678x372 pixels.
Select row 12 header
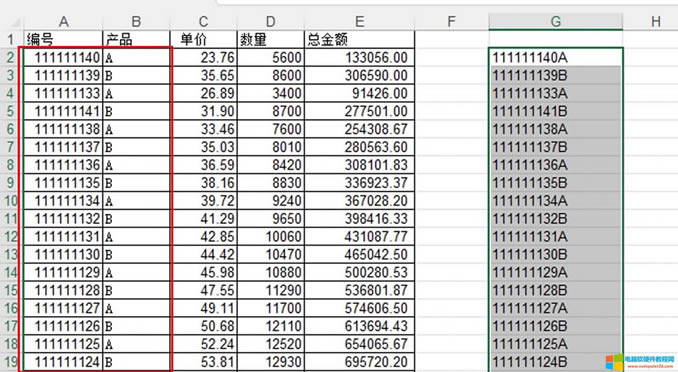[10, 237]
